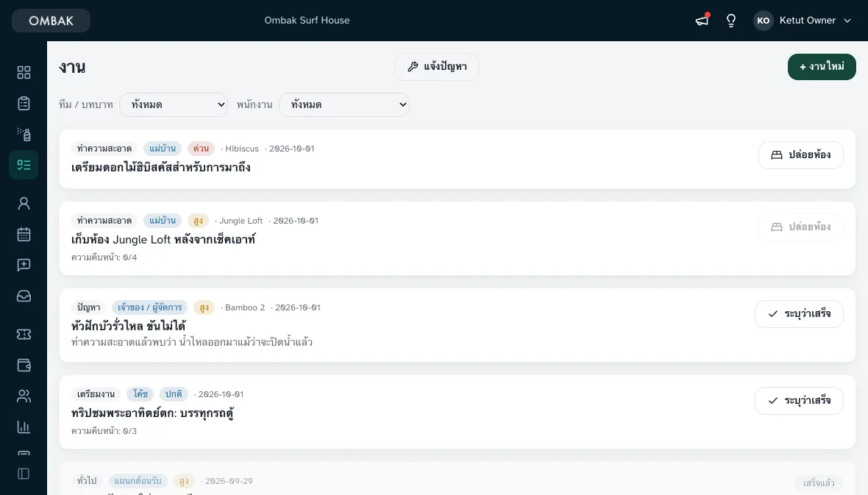Click the ความคืบหน้า: 0/3 progress text
868x495 pixels.
pyautogui.click(x=104, y=431)
